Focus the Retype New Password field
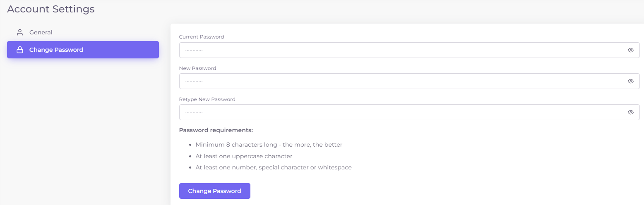Viewport: 644px width, 205px height. point(409,112)
